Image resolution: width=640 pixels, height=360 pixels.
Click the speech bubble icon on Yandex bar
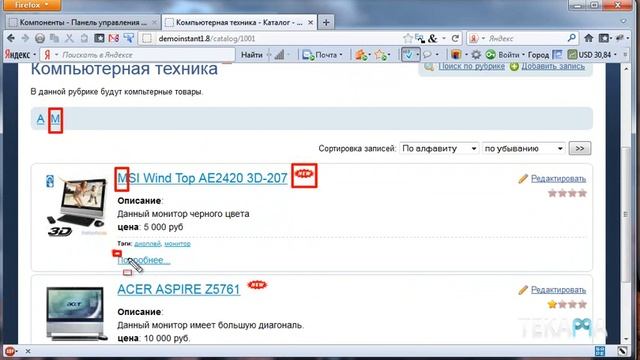(x=427, y=54)
